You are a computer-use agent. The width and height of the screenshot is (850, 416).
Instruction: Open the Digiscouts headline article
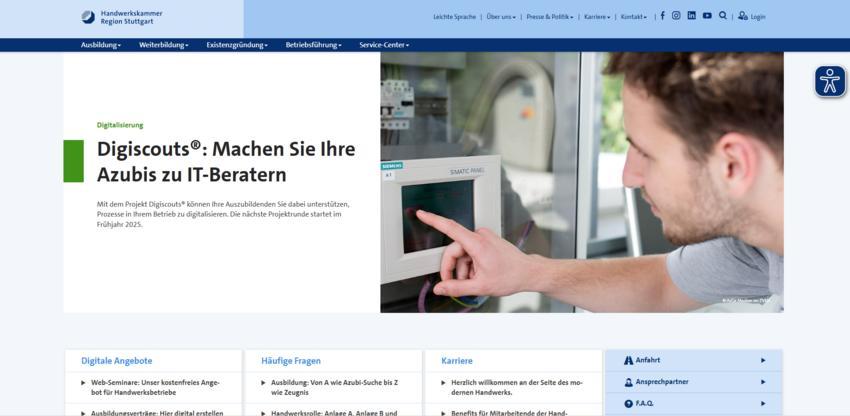point(226,162)
